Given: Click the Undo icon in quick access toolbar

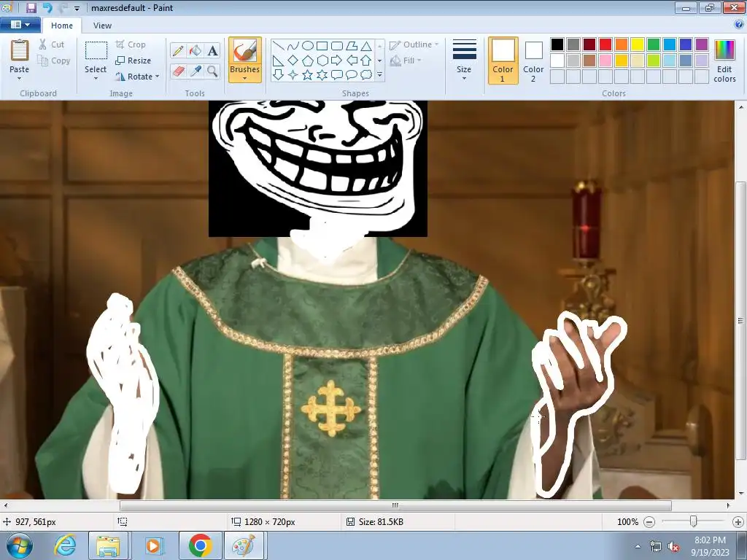Looking at the screenshot, I should [x=47, y=7].
